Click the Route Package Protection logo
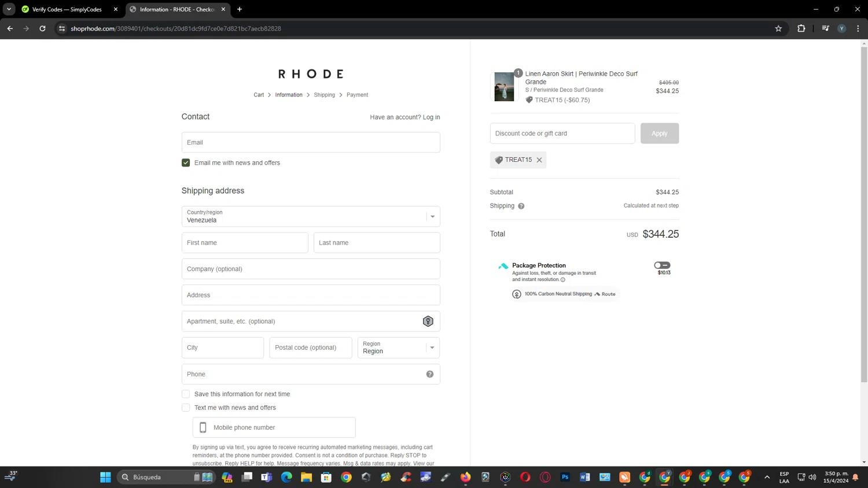 pos(503,266)
